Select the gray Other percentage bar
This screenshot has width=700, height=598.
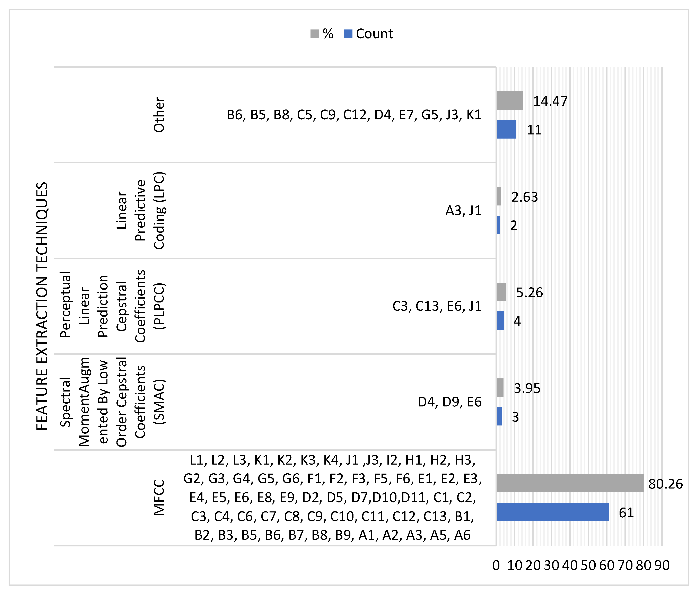509,101
